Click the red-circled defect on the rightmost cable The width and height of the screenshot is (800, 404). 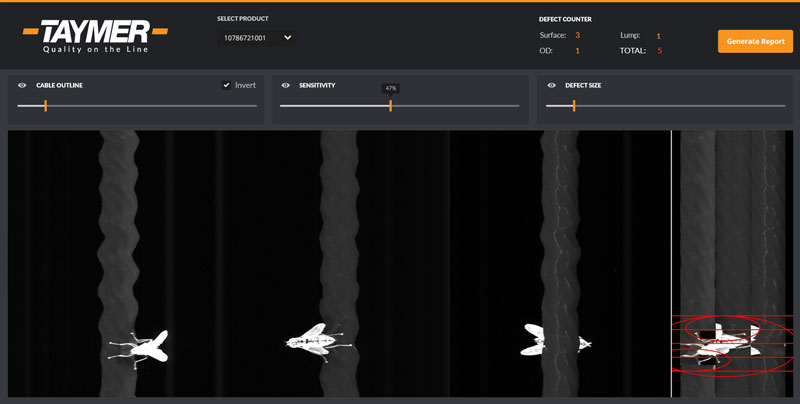tap(725, 345)
